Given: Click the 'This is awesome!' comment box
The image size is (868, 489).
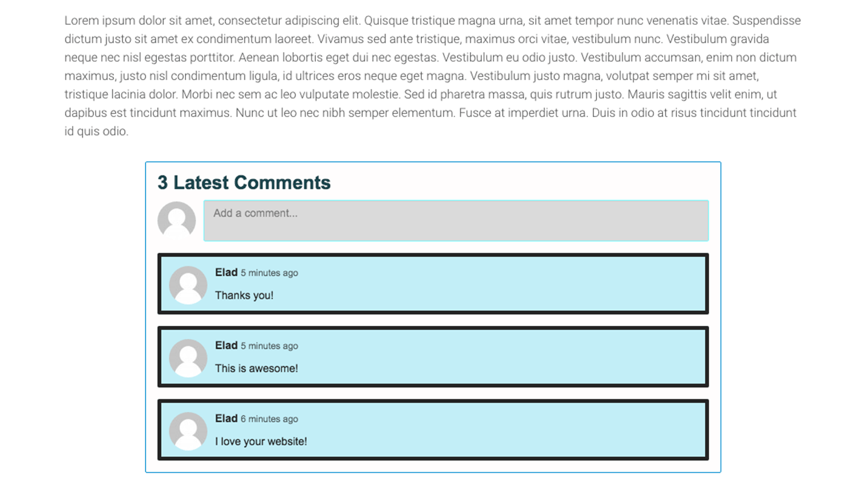Looking at the screenshot, I should pyautogui.click(x=433, y=357).
